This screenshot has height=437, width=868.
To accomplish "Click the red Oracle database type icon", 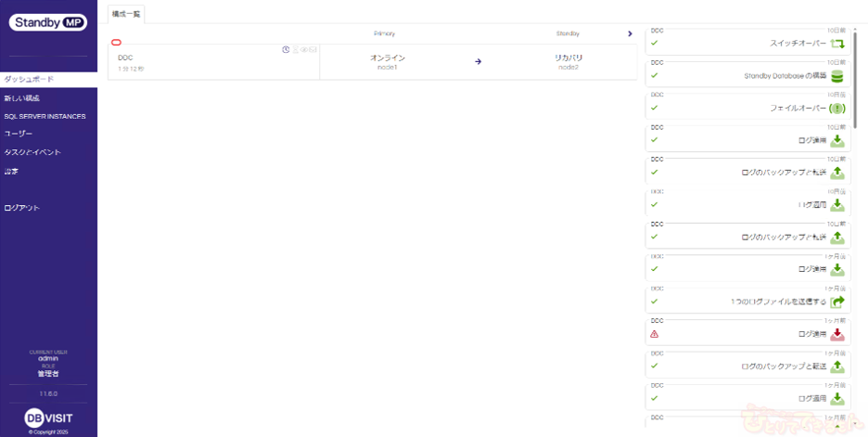I will [116, 43].
